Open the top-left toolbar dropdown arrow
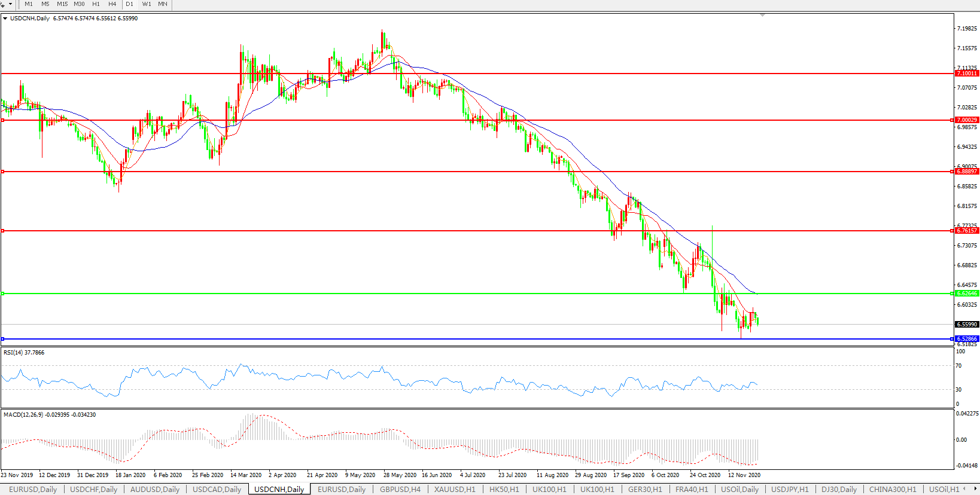 pos(10,4)
